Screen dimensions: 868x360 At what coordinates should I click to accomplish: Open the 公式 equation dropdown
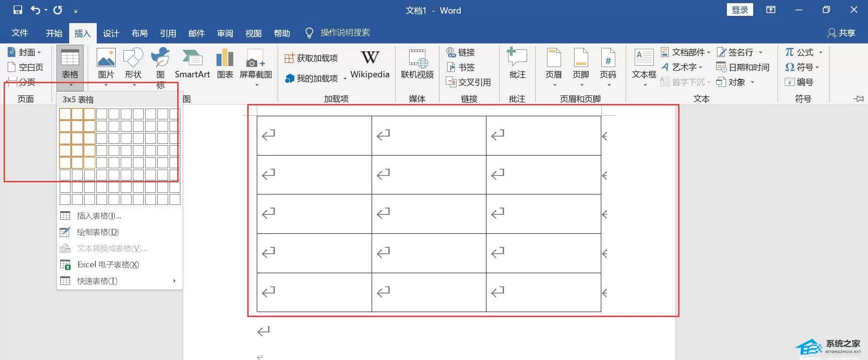821,52
